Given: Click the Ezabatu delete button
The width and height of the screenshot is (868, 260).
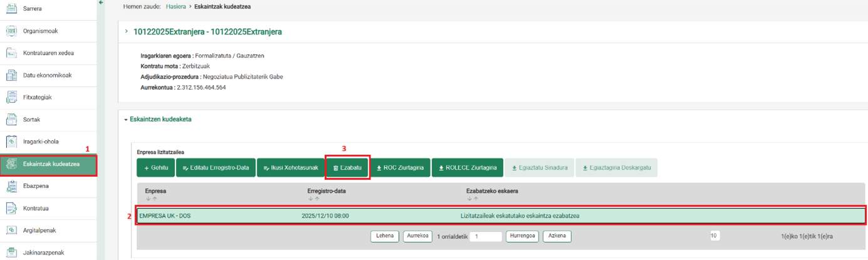Looking at the screenshot, I should click(347, 168).
